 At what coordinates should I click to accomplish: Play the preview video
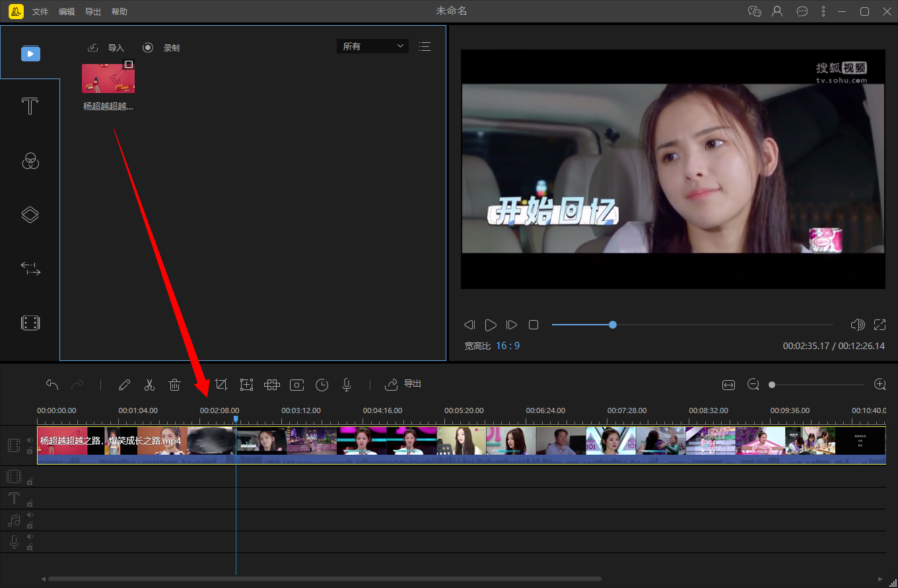coord(491,325)
